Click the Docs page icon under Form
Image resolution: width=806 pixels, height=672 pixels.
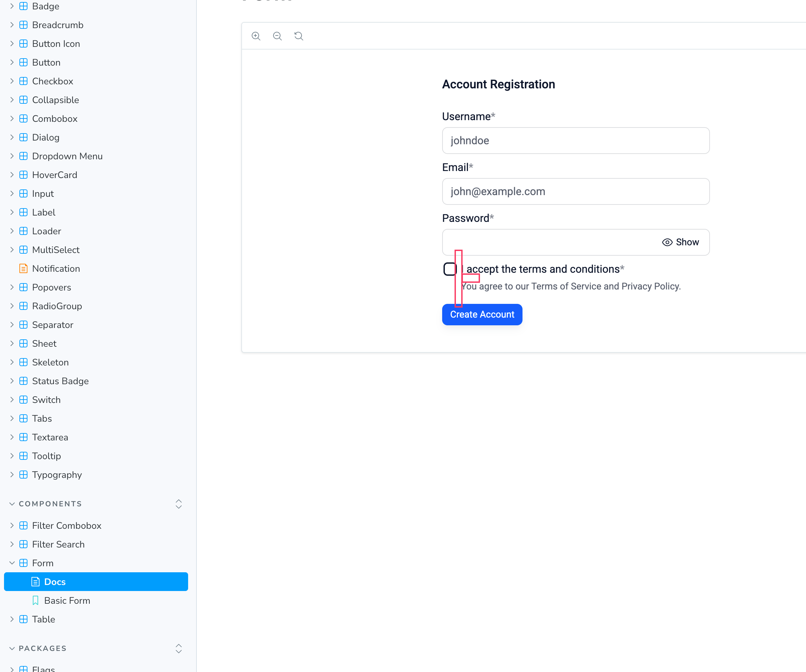pos(35,582)
